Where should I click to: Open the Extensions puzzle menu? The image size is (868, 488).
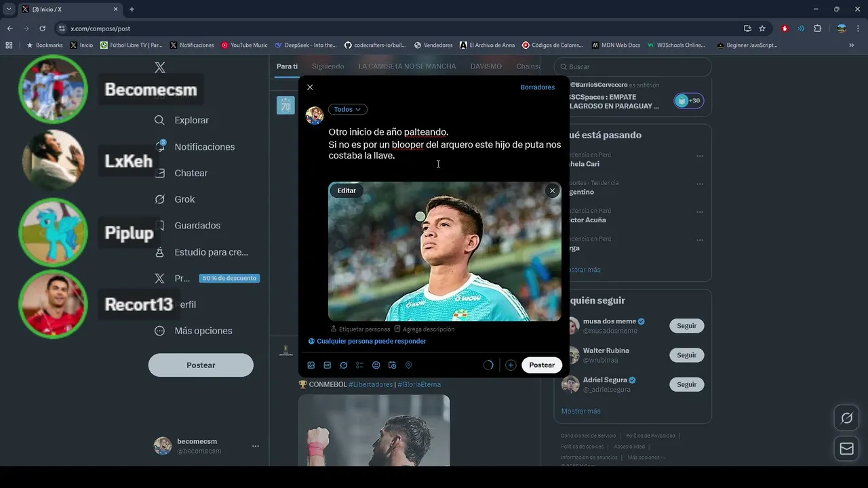817,28
